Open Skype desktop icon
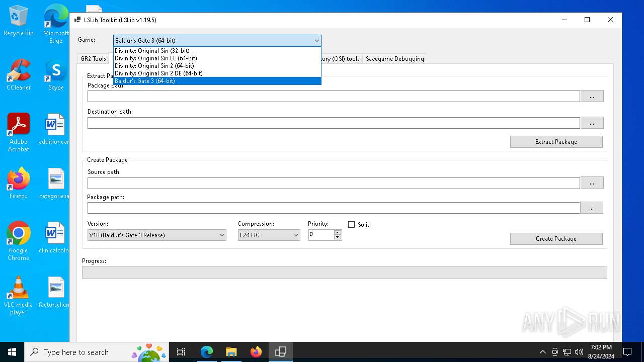644x362 pixels. [56, 75]
